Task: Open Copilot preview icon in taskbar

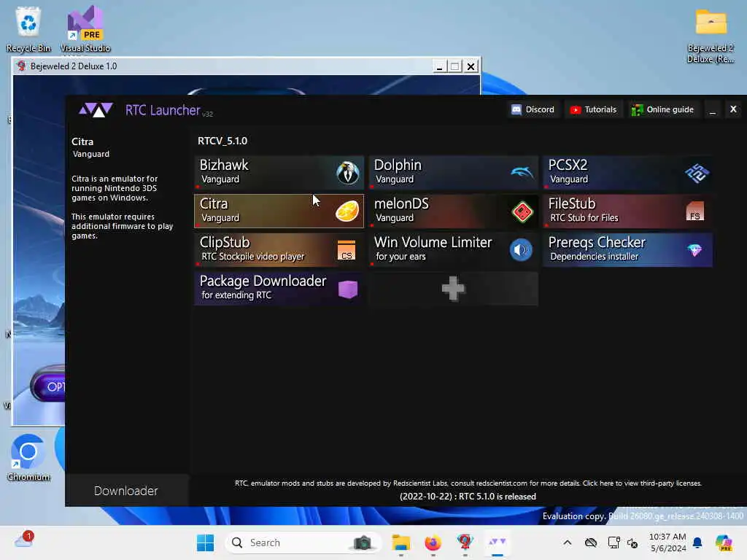Action: click(x=724, y=542)
